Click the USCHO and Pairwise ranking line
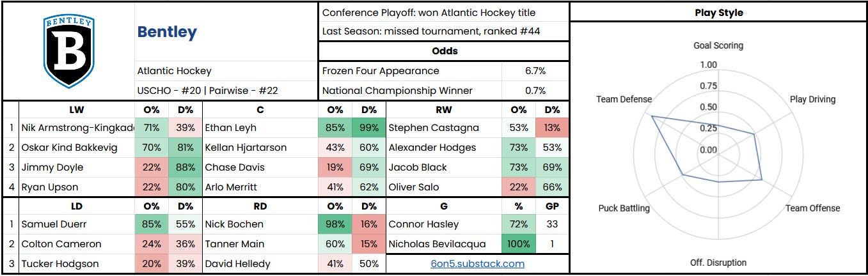The height and width of the screenshot is (276, 868). [x=206, y=91]
